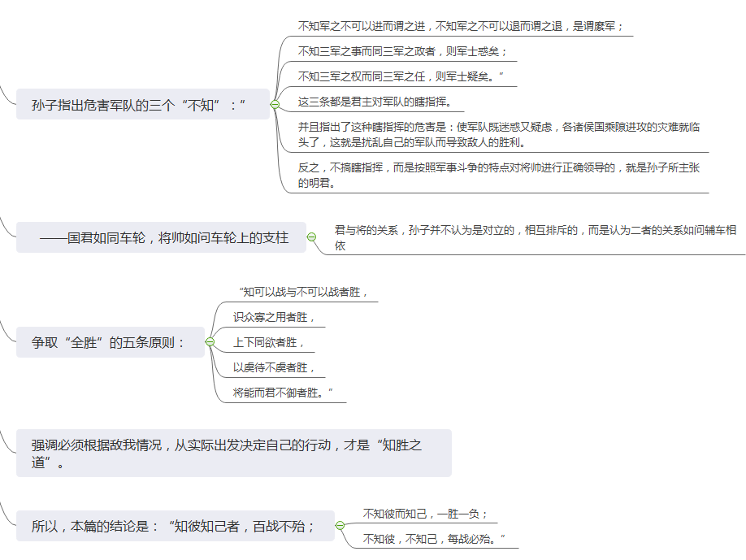Click subtopic 不知三军之权而同三军之任
Viewport: 746px width, 560px height.
(x=401, y=76)
